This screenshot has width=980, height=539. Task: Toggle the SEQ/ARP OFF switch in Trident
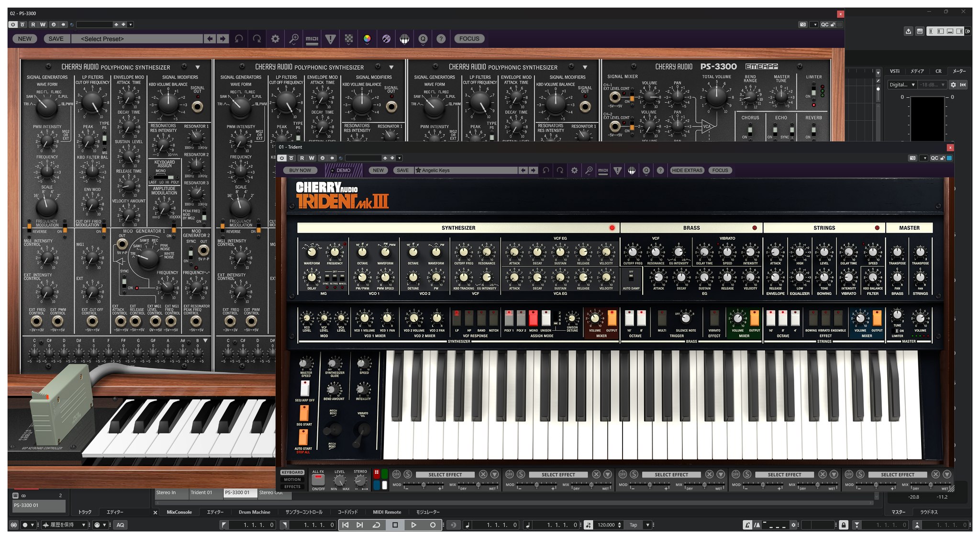coord(304,388)
